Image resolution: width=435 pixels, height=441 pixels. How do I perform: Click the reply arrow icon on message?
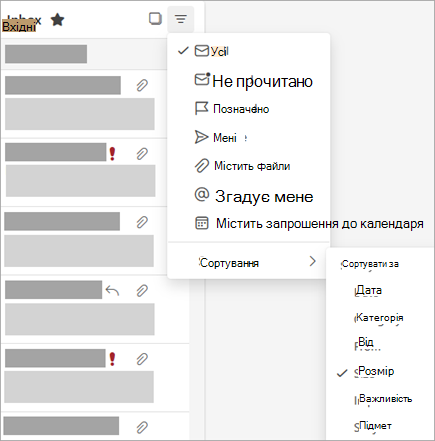112,291
